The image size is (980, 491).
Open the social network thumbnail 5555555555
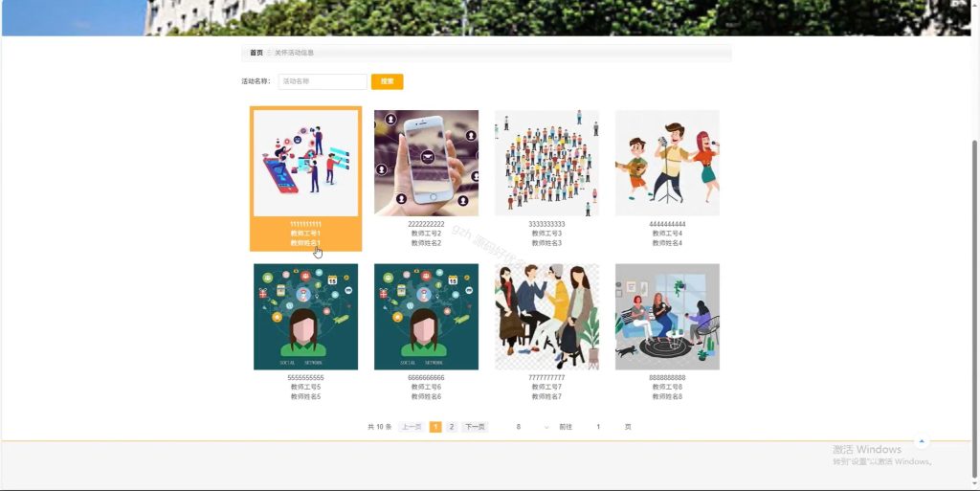point(305,317)
